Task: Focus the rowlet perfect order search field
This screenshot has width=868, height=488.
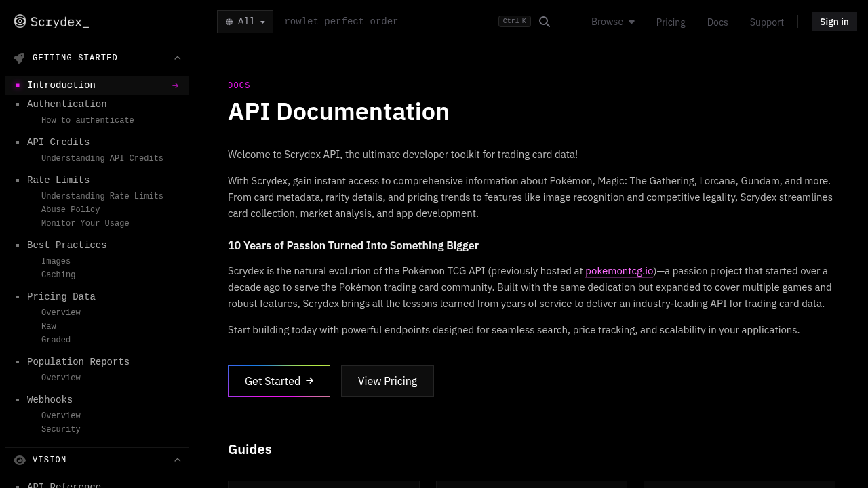Action: click(x=387, y=22)
